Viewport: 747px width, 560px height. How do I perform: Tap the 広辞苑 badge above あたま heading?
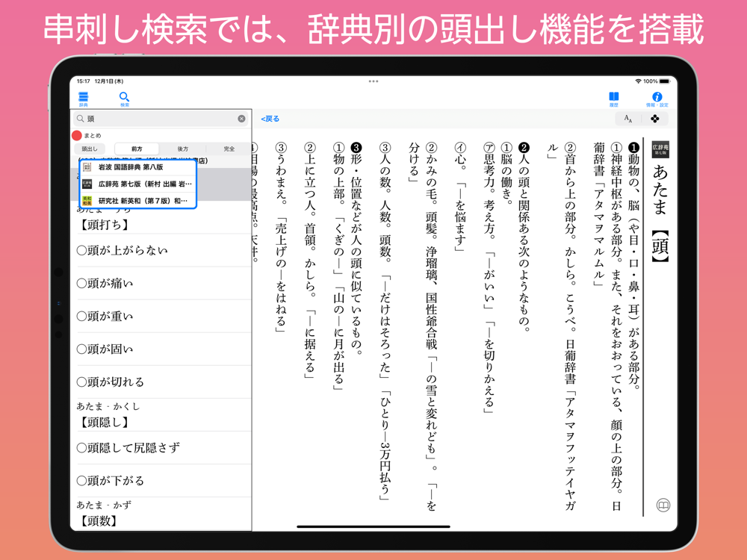click(660, 149)
